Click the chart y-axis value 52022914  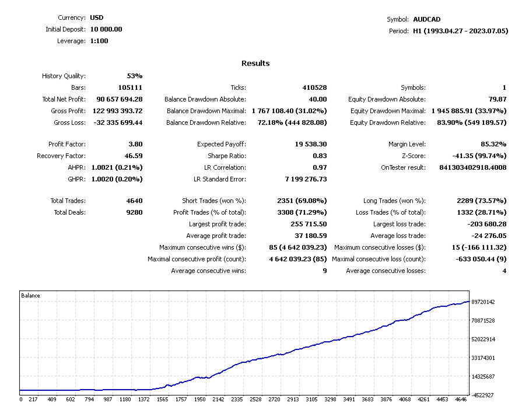[483, 339]
